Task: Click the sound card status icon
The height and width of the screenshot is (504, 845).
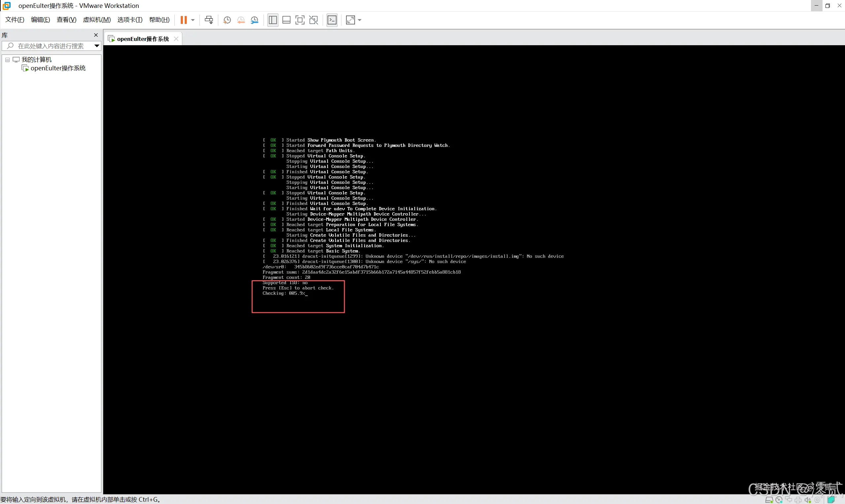Action: tap(807, 500)
